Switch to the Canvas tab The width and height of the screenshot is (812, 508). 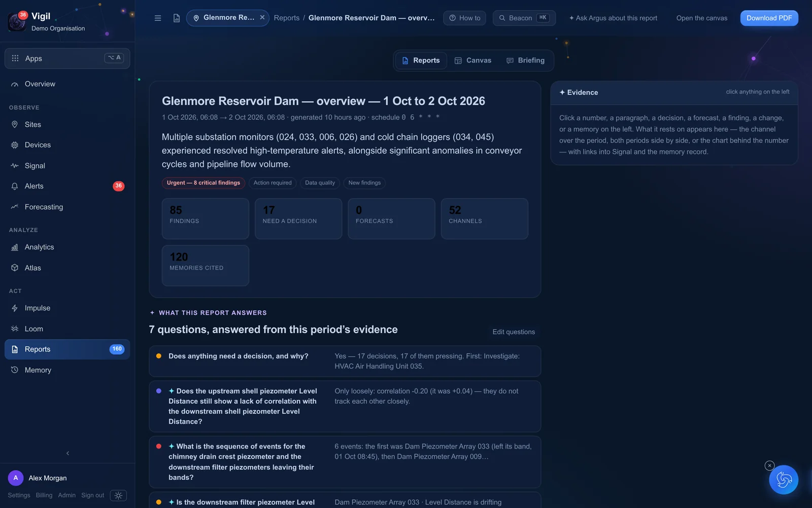tap(473, 60)
